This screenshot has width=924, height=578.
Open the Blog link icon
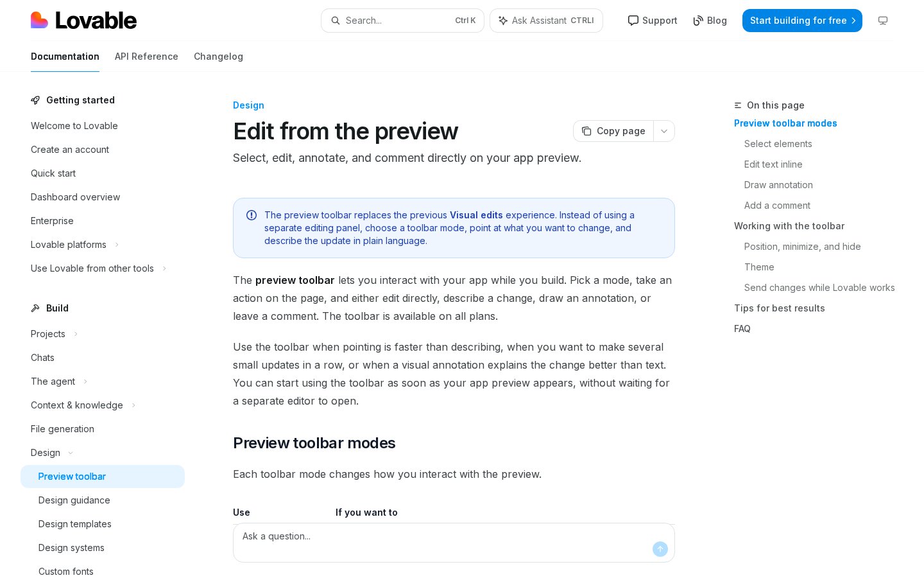(x=698, y=21)
